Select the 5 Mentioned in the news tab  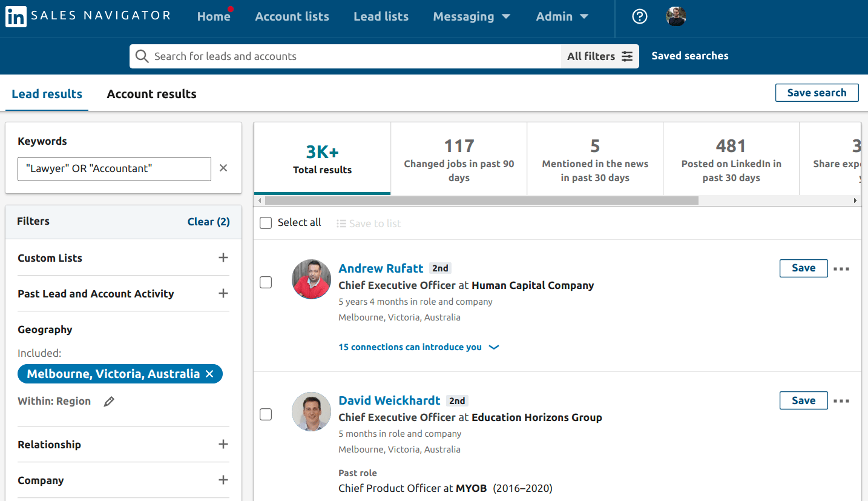(595, 159)
